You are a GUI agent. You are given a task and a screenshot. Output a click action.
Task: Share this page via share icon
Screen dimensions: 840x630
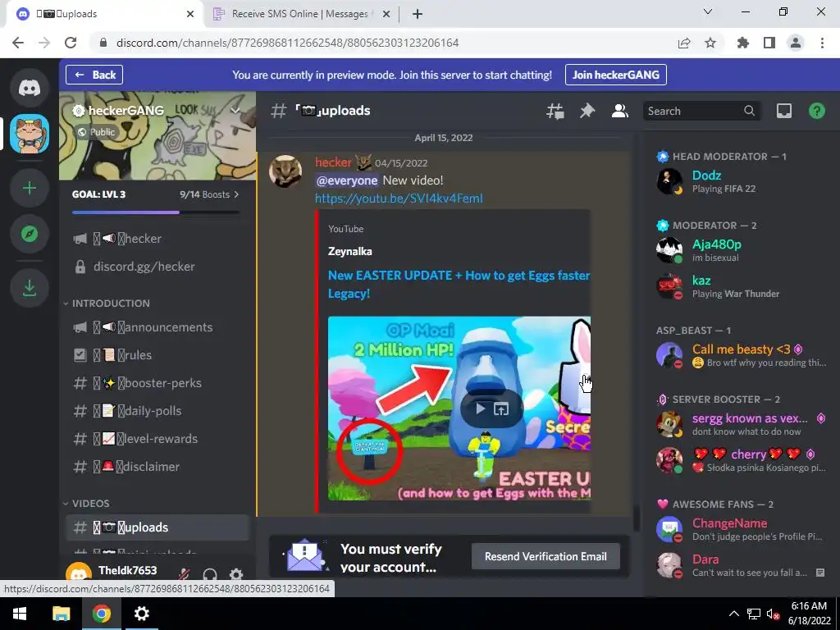[x=684, y=43]
